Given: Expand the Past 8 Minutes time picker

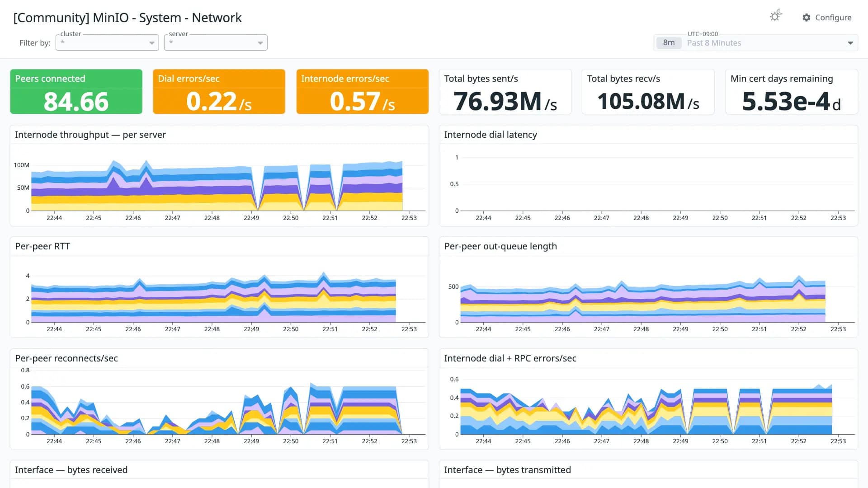Looking at the screenshot, I should click(756, 43).
